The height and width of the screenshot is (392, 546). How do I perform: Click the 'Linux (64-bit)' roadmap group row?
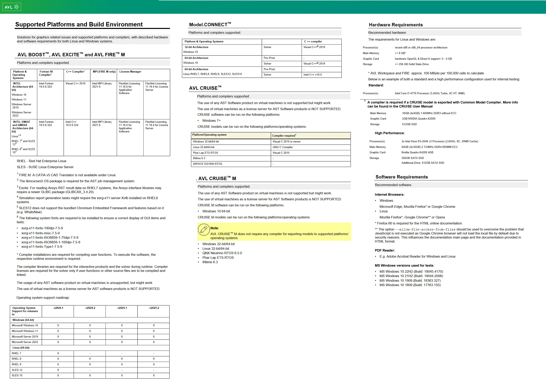pos(89,348)
